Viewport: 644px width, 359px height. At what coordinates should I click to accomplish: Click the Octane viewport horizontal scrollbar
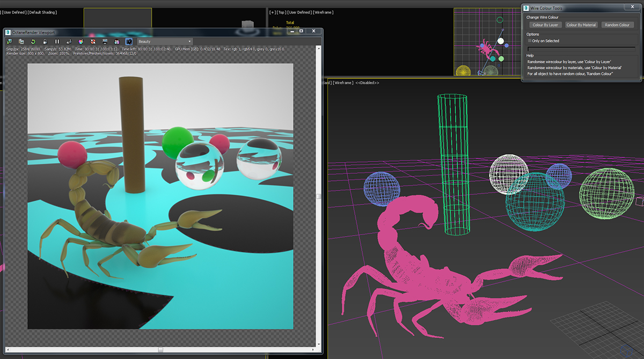pyautogui.click(x=160, y=349)
